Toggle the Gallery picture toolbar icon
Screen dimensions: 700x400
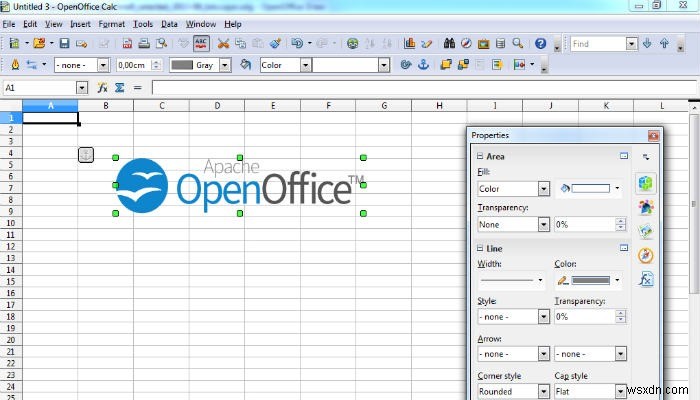pos(483,43)
